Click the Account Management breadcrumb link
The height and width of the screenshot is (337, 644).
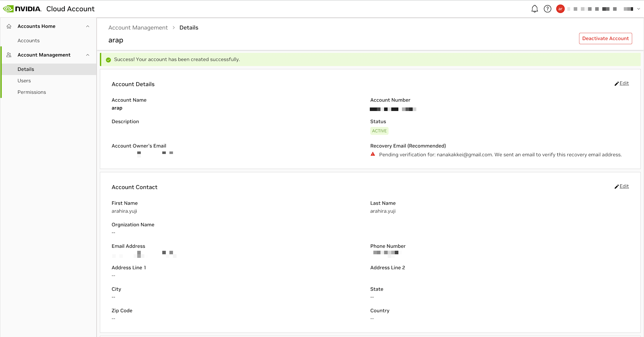138,28
